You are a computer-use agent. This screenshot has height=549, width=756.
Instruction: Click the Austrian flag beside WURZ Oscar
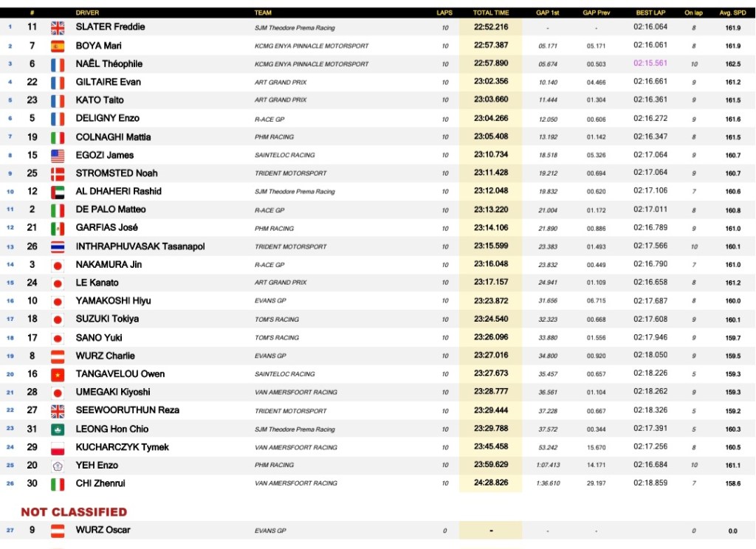click(x=58, y=531)
